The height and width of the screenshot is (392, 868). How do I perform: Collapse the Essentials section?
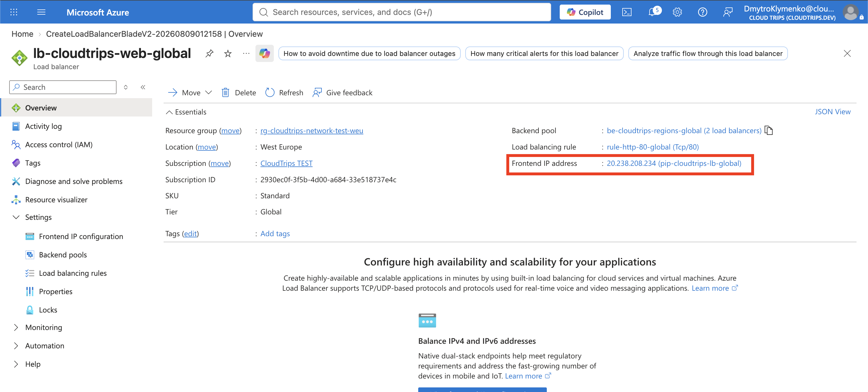tap(186, 112)
